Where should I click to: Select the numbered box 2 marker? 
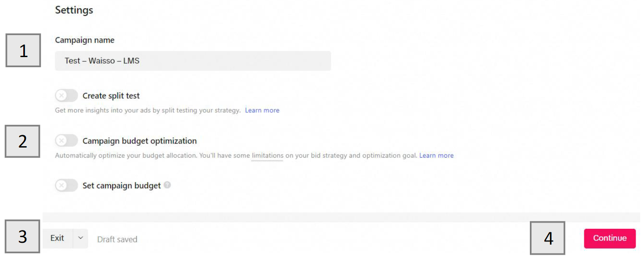pos(22,141)
